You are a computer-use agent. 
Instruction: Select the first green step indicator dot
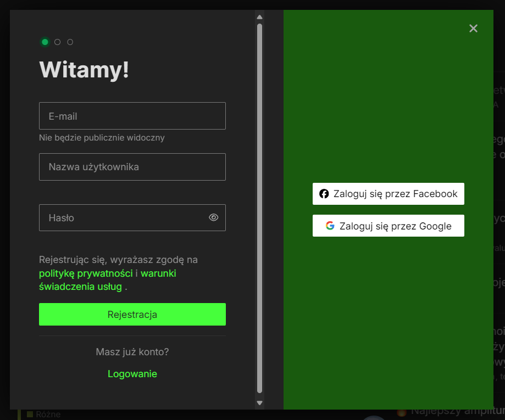45,42
